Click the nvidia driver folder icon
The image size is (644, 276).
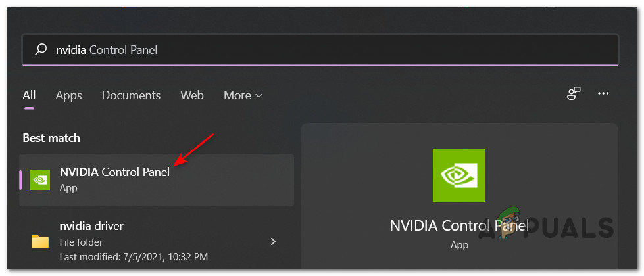tap(40, 241)
